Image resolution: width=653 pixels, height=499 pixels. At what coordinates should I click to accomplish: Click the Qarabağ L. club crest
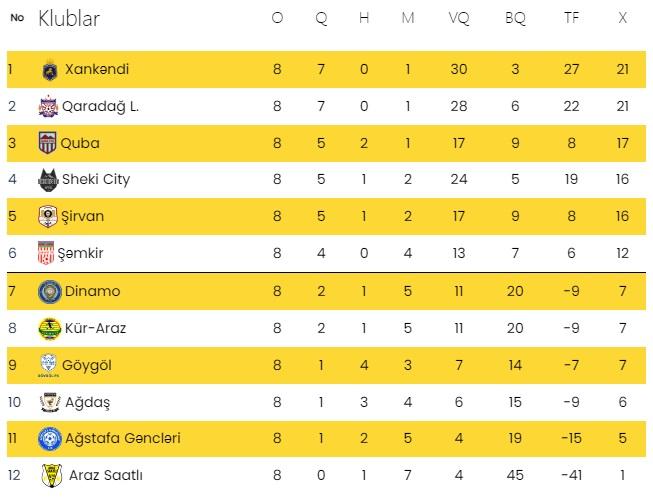tap(47, 107)
